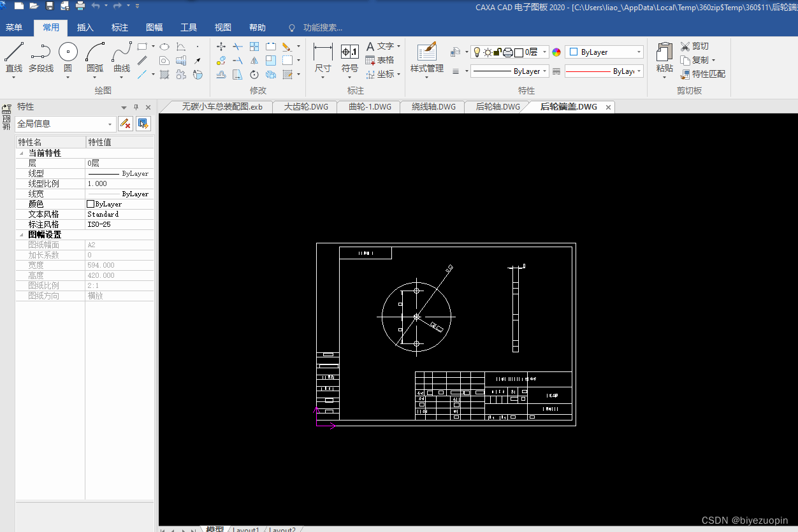Switch to the Layout1 sheet tab
Image resolution: width=798 pixels, height=532 pixels.
(x=245, y=529)
